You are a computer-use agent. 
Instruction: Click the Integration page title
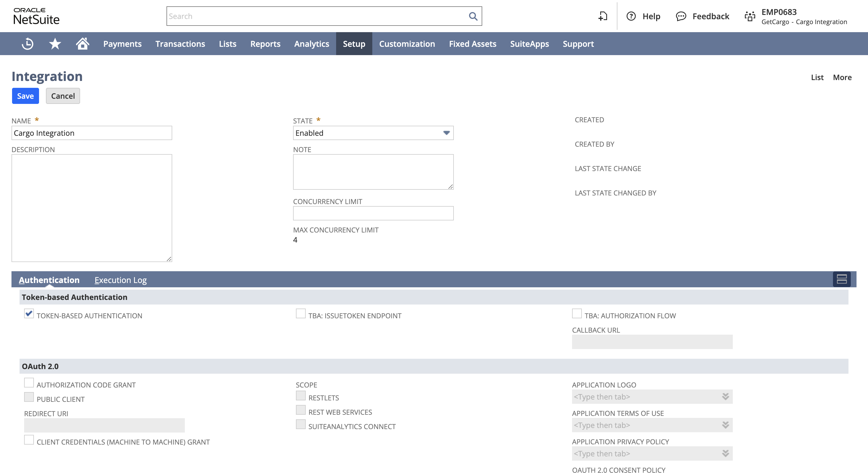47,76
